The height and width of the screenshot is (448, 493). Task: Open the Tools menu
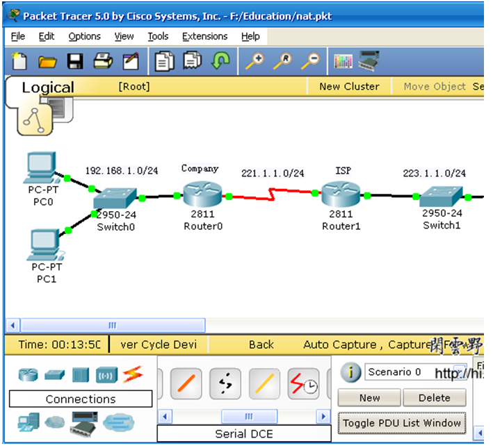[158, 36]
